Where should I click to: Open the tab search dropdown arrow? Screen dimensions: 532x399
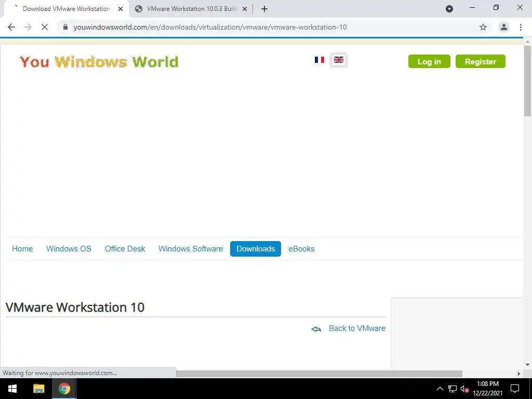[x=449, y=9]
